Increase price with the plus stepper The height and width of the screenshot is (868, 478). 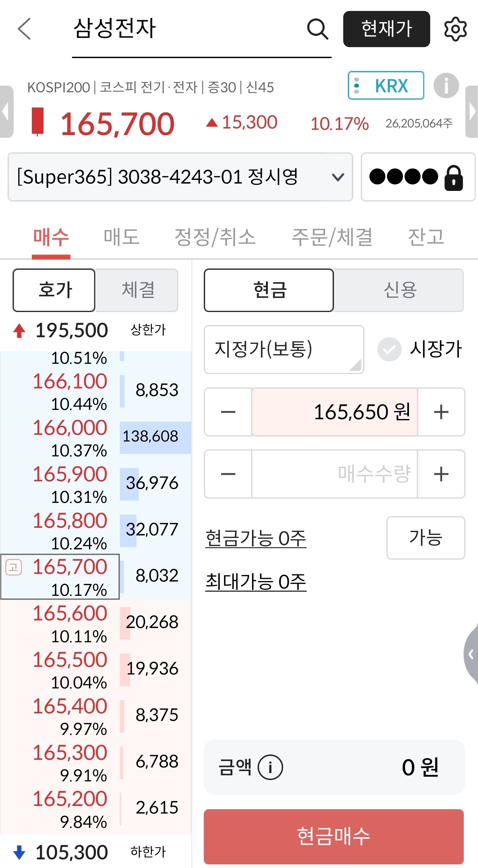point(441,412)
